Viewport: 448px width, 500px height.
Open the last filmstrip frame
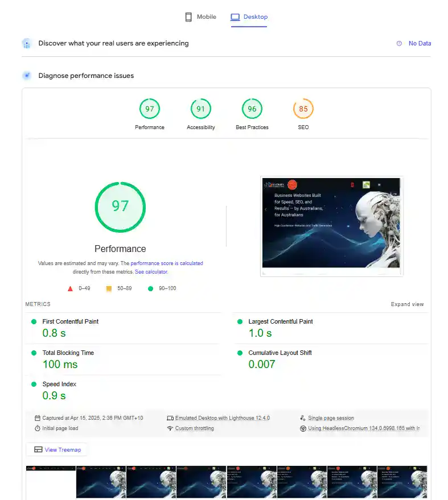[402, 482]
